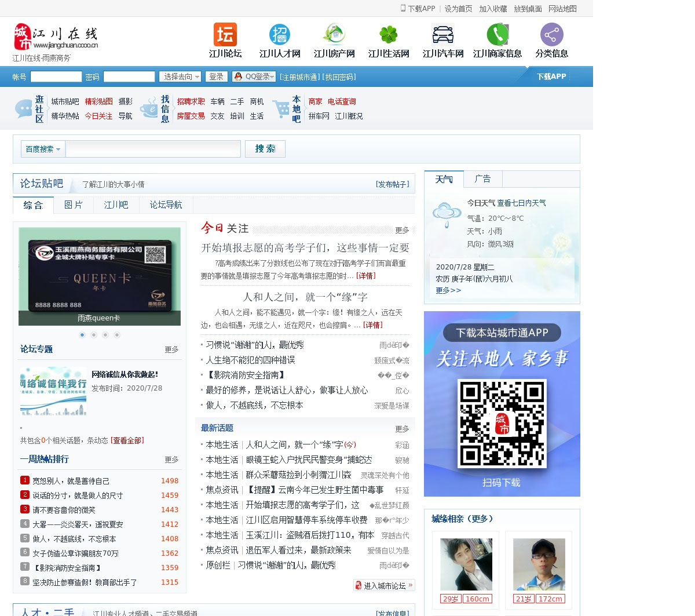The width and height of the screenshot is (695, 616).
Task: Click the 江川在线 site logo
Action: [x=56, y=37]
